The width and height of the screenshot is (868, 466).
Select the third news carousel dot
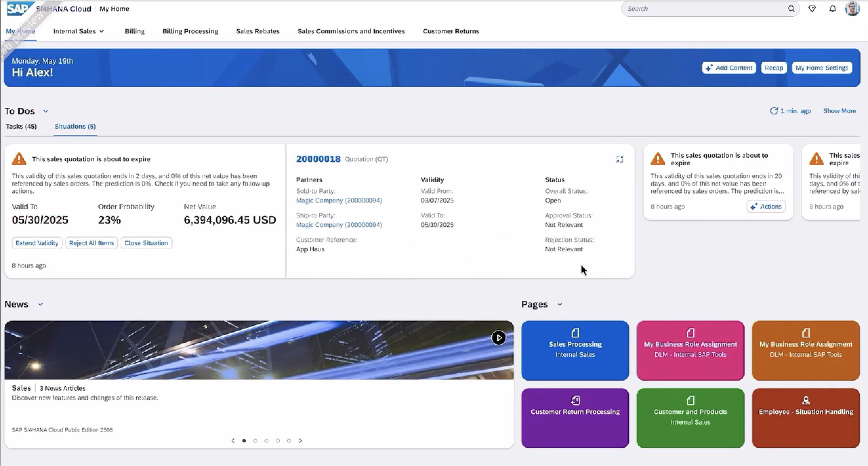[267, 441]
